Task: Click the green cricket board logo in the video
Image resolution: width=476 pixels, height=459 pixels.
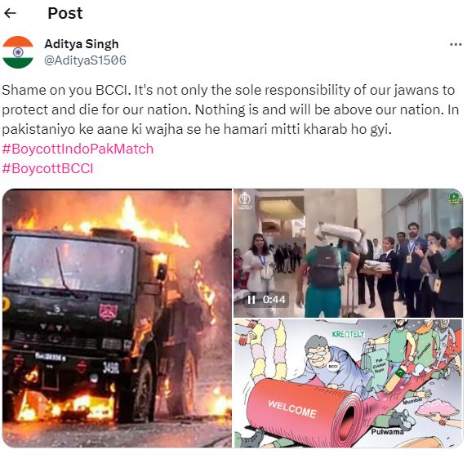Action: point(454,198)
